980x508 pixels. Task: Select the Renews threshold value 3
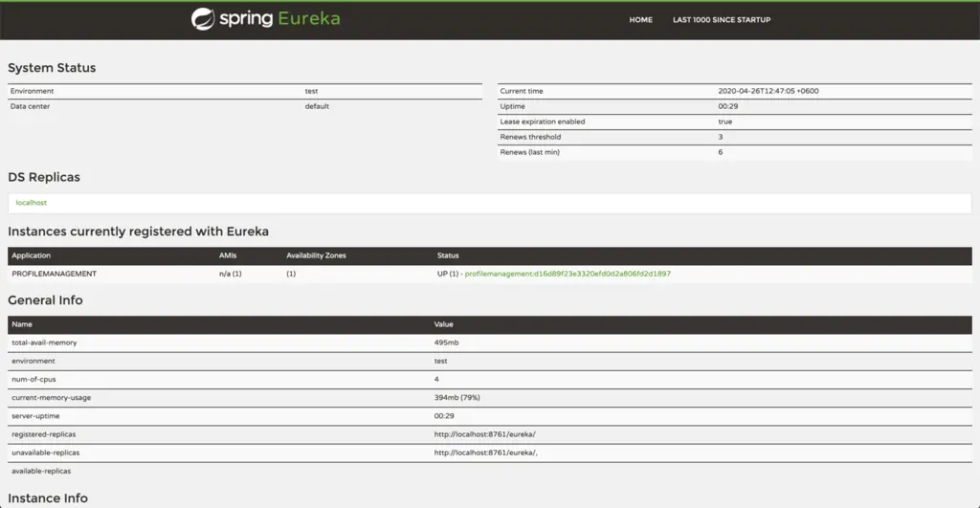point(720,137)
